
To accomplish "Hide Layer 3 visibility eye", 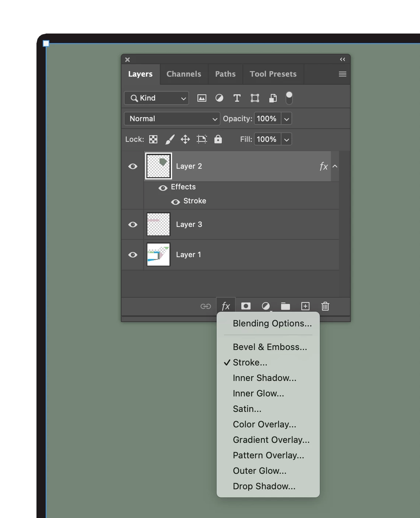I will [x=133, y=225].
